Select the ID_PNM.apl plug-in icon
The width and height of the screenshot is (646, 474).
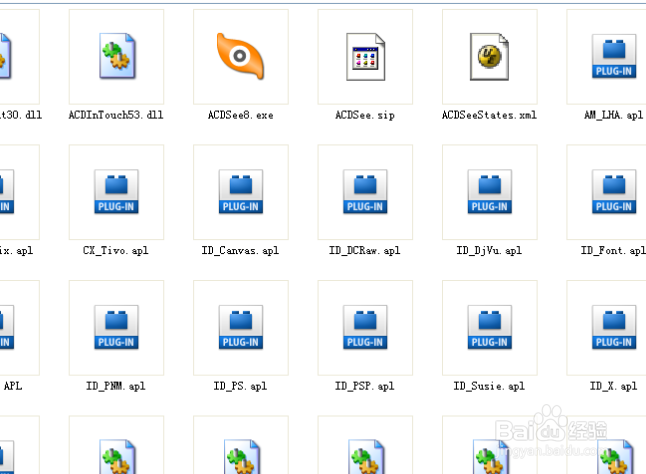pyautogui.click(x=117, y=327)
